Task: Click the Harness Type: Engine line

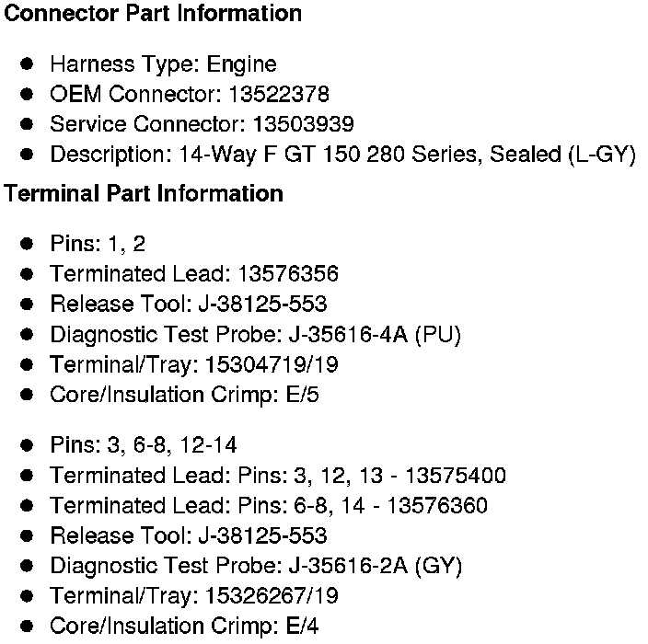Action: tap(163, 64)
